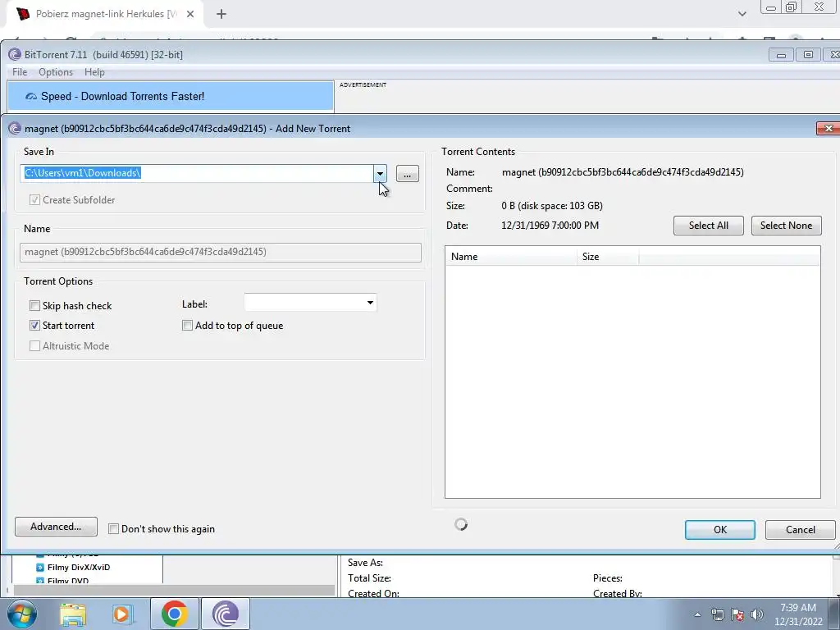The height and width of the screenshot is (630, 840).
Task: Select Filmy DivX/XviD sidebar item
Action: pos(78,568)
